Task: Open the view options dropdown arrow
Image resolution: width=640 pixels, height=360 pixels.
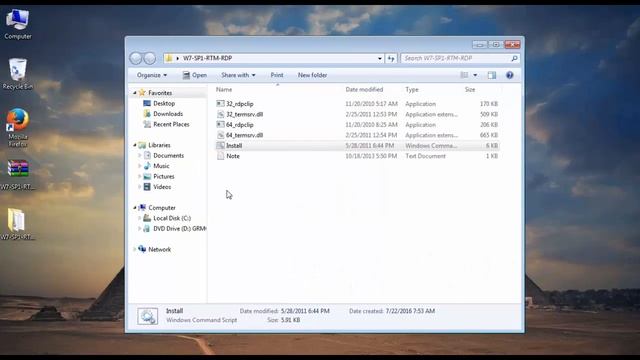Action: [475, 75]
